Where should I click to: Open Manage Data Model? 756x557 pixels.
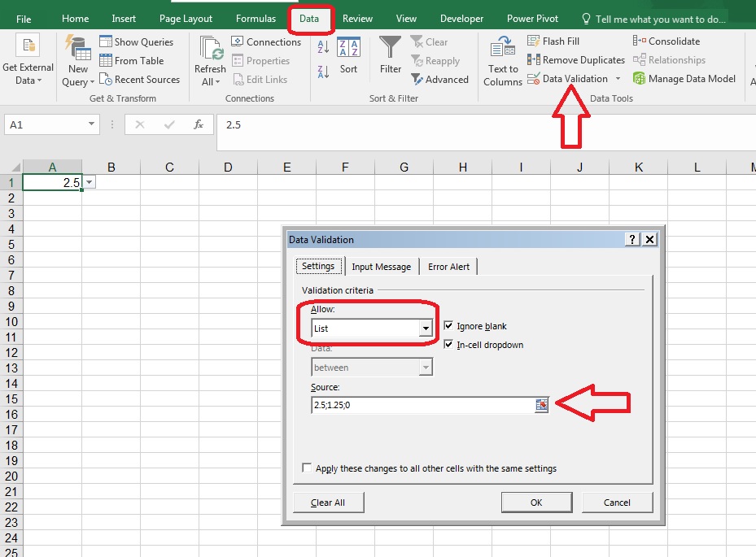click(x=684, y=79)
